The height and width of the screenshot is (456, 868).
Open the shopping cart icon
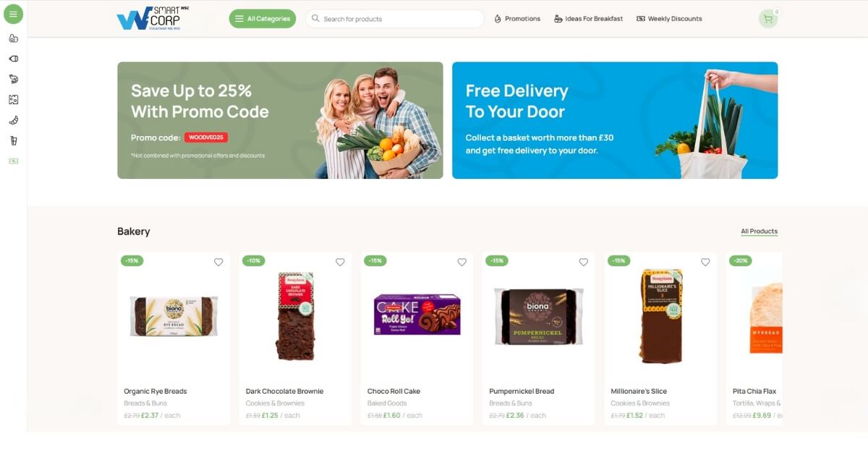[x=768, y=19]
